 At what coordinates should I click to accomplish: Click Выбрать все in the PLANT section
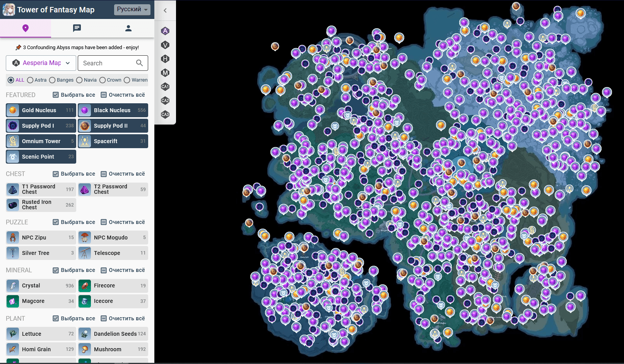(74, 318)
